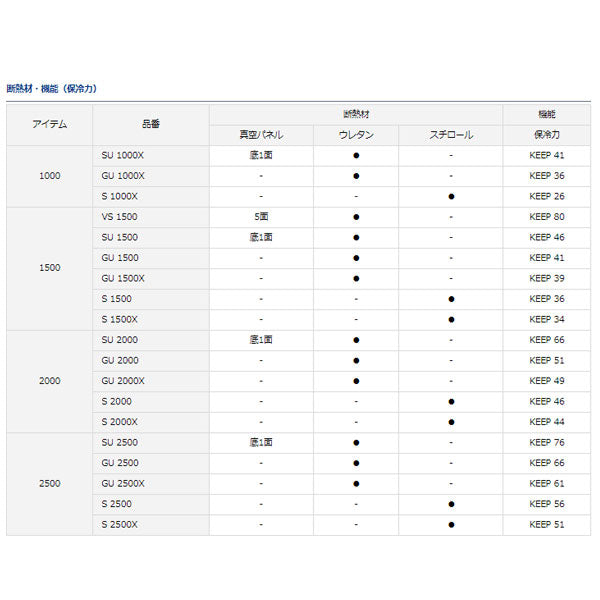
Task: Click the urethane dot in GU 1500X row
Action: (x=356, y=279)
